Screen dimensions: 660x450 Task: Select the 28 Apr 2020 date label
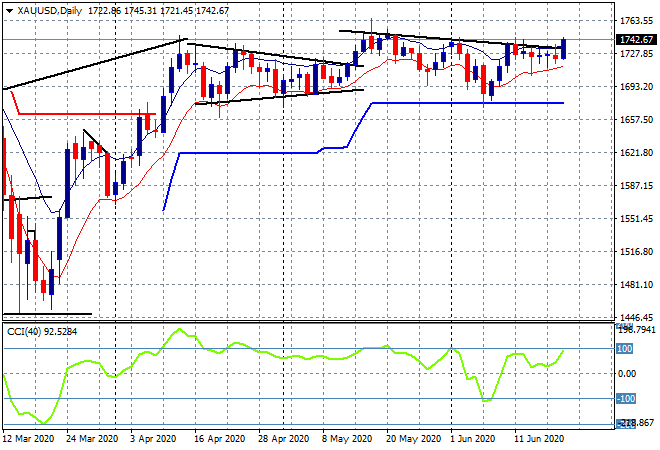tap(283, 439)
